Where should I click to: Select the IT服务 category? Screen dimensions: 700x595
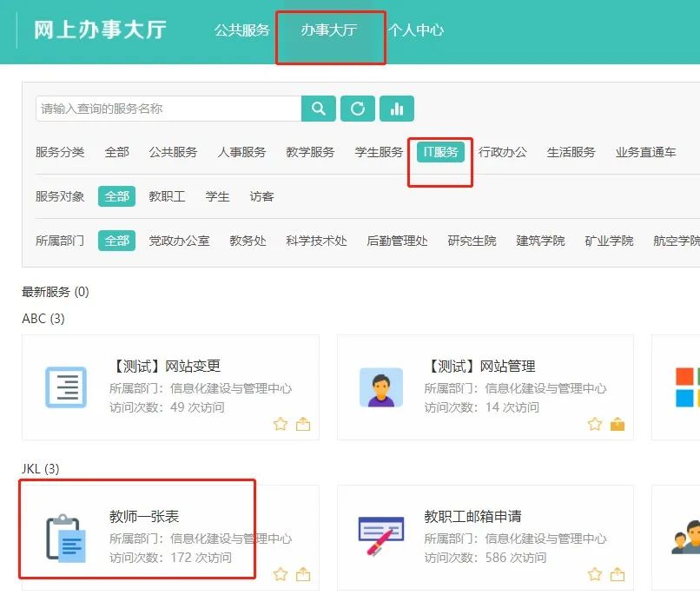(x=440, y=152)
